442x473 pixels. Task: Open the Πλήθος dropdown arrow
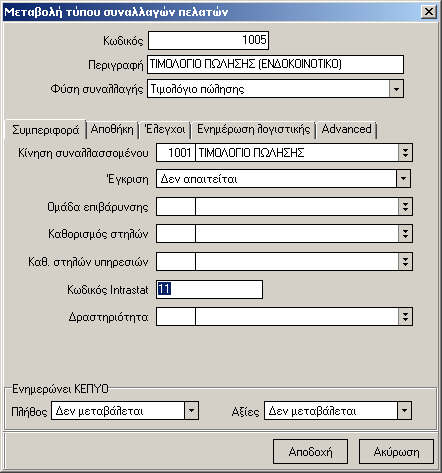[191, 410]
